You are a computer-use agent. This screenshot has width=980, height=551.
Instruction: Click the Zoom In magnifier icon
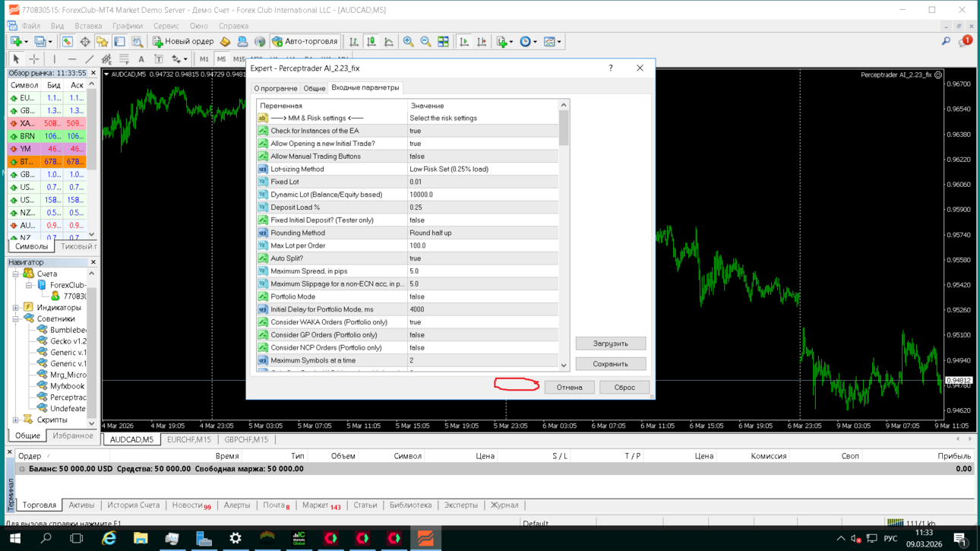tap(408, 42)
